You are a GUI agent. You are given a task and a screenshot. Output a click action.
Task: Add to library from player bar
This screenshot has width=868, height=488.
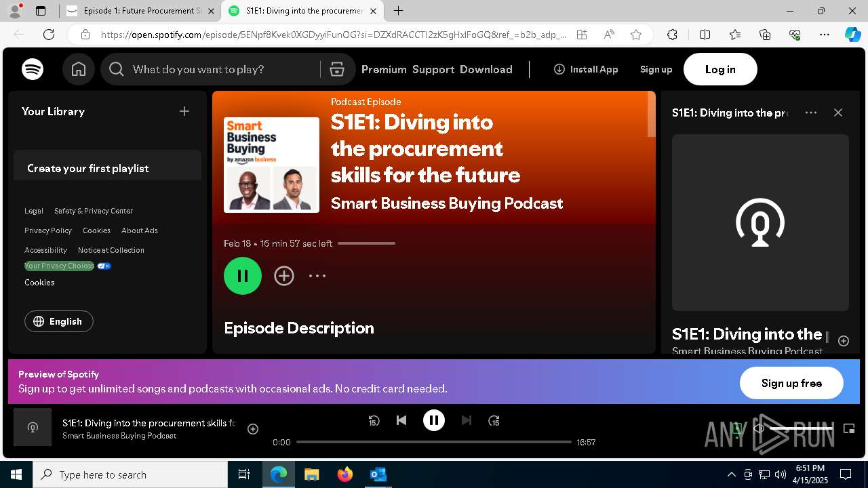tap(253, 429)
